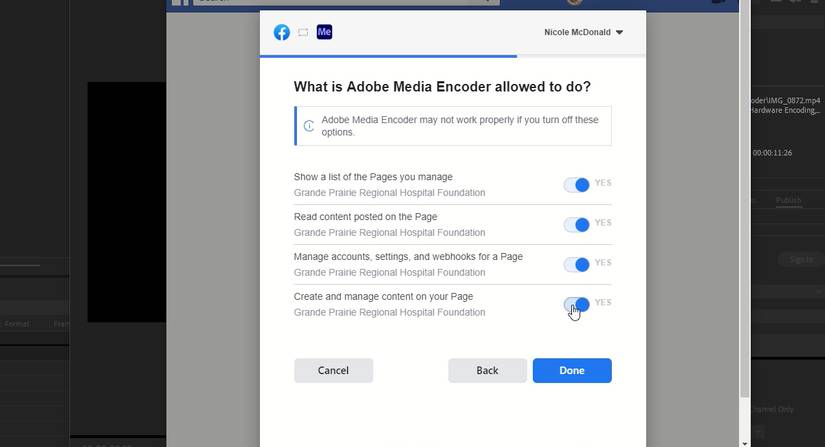Open the Nicole McDonald account dropdown
This screenshot has width=825, height=447.
(583, 32)
